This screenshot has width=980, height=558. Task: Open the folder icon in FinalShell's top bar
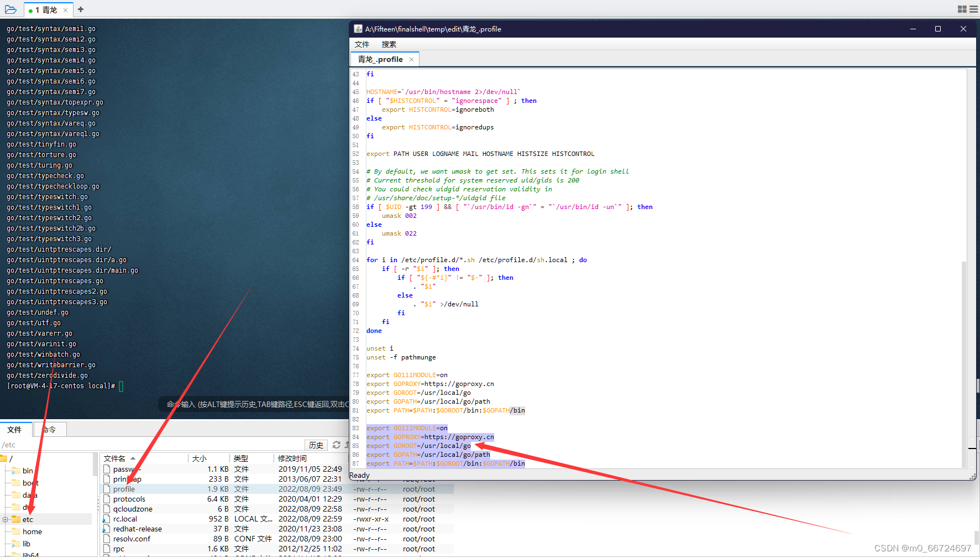[11, 9]
